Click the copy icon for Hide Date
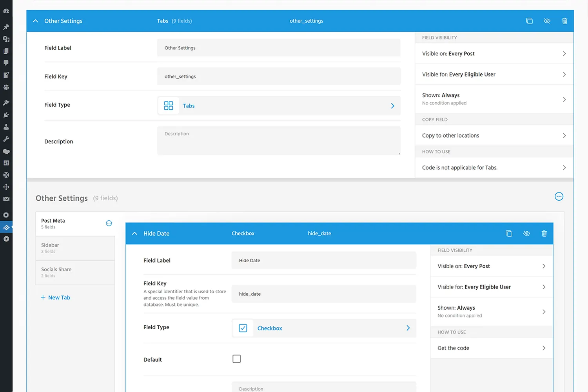The height and width of the screenshot is (392, 588). [509, 234]
